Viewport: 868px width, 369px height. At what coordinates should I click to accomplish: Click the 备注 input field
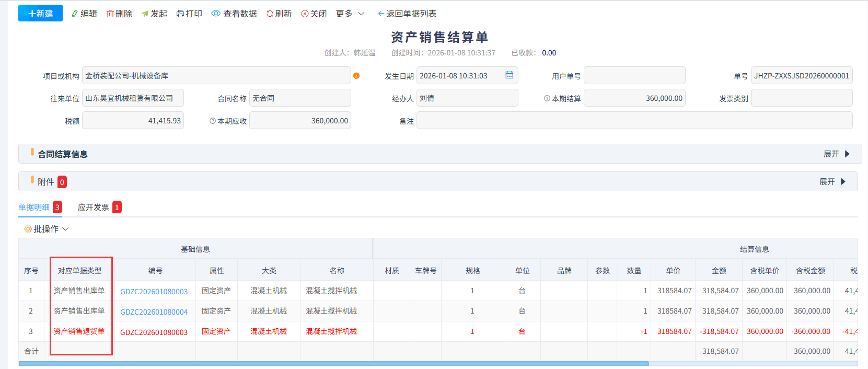pos(634,121)
